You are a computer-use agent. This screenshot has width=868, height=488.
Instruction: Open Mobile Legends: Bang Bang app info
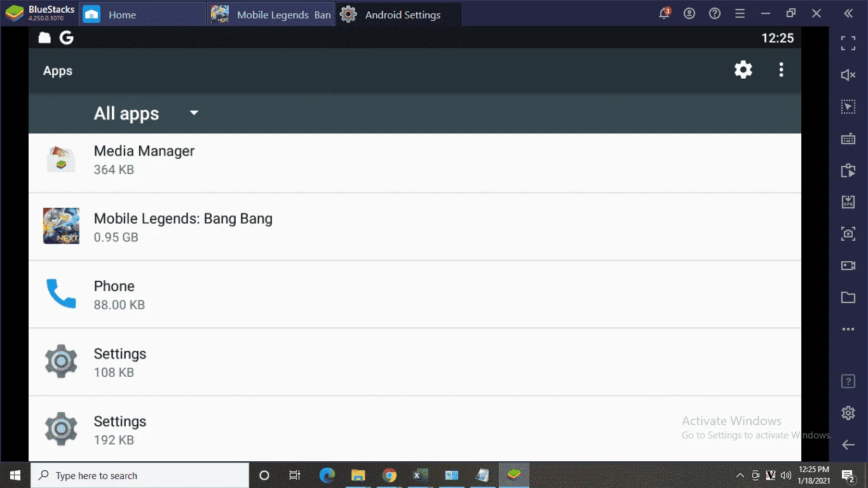[x=415, y=227]
